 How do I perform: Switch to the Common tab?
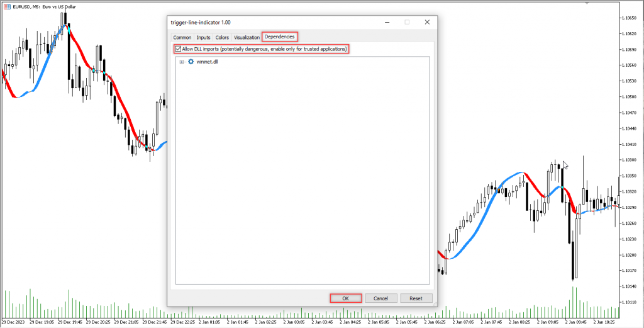182,37
